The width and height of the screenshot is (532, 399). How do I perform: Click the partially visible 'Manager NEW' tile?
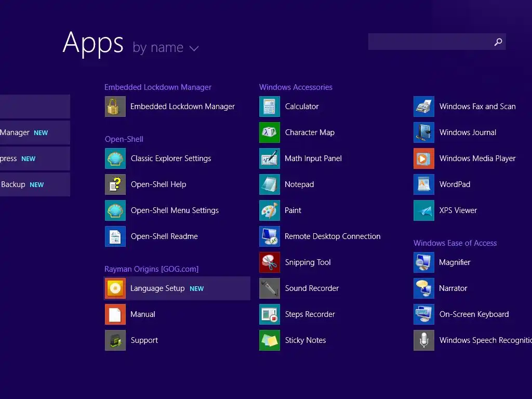point(35,132)
